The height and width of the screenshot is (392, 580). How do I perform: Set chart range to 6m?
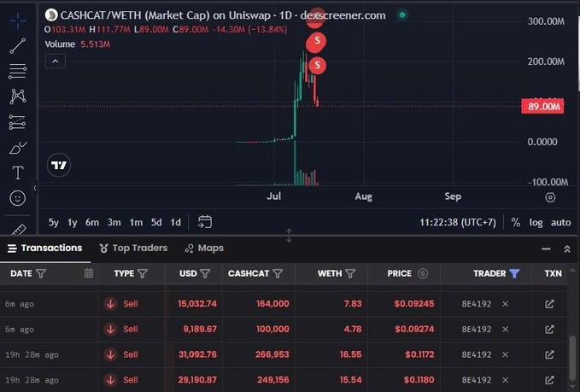click(92, 222)
